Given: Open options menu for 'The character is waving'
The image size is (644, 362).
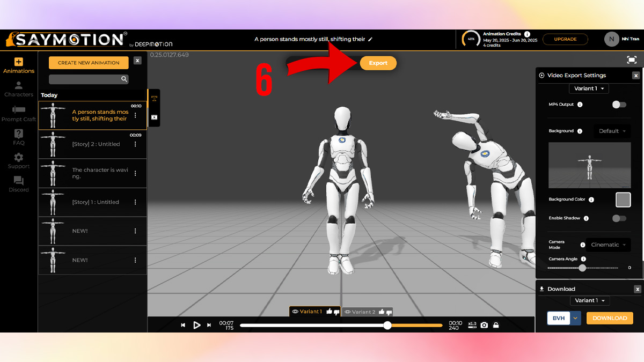Looking at the screenshot, I should [x=135, y=173].
